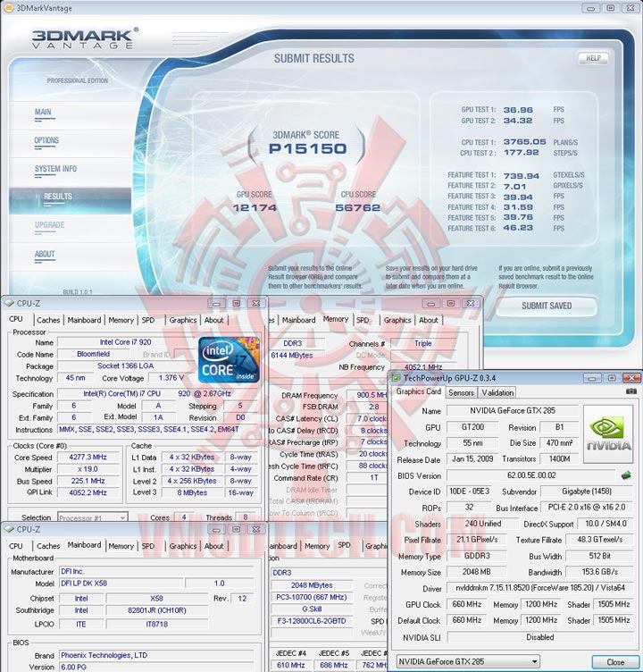Click the NVIDIA logo in GPU-Z
Viewport: 643px width, 672px height.
608,434
